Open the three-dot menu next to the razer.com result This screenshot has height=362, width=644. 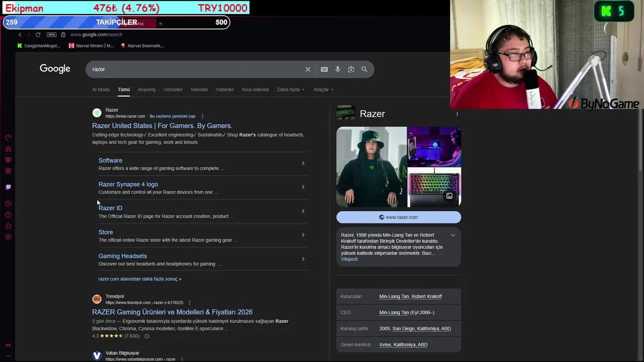point(202,116)
